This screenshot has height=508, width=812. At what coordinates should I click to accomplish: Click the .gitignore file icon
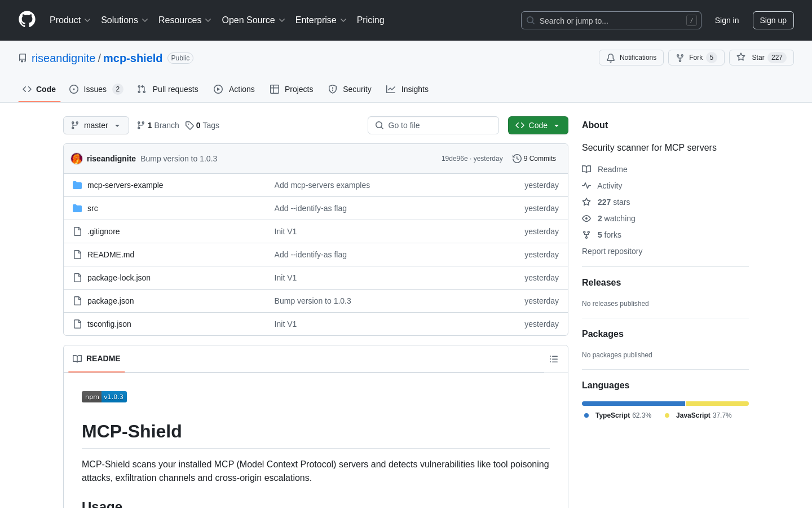pos(77,231)
